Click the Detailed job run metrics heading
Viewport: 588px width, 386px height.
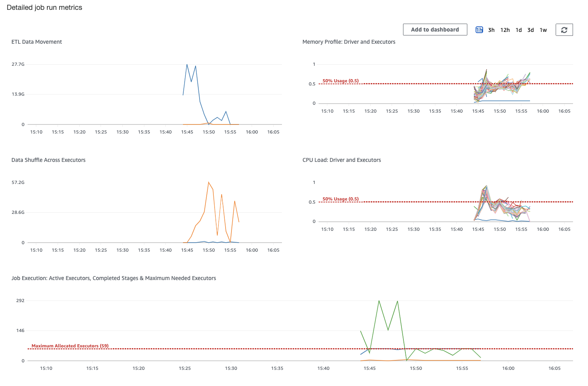[45, 7]
